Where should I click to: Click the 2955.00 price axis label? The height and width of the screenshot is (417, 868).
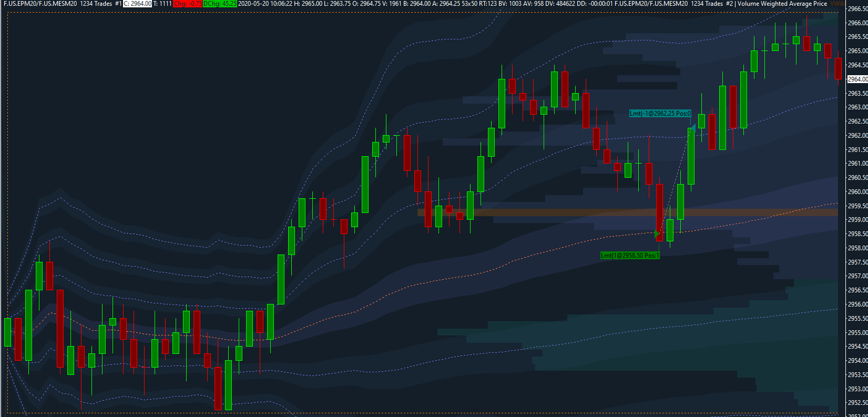pyautogui.click(x=857, y=333)
